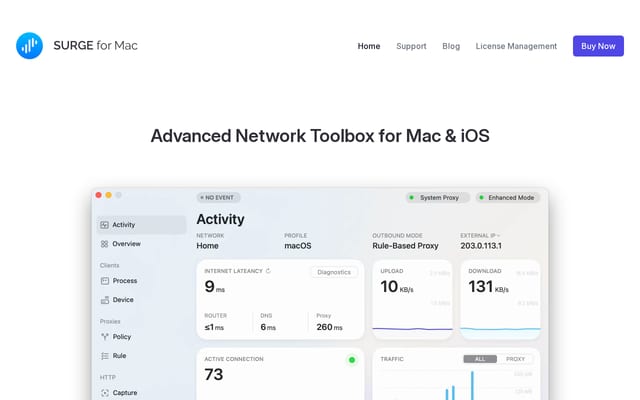Expand the External IP chevron
The width and height of the screenshot is (640, 400).
point(499,236)
